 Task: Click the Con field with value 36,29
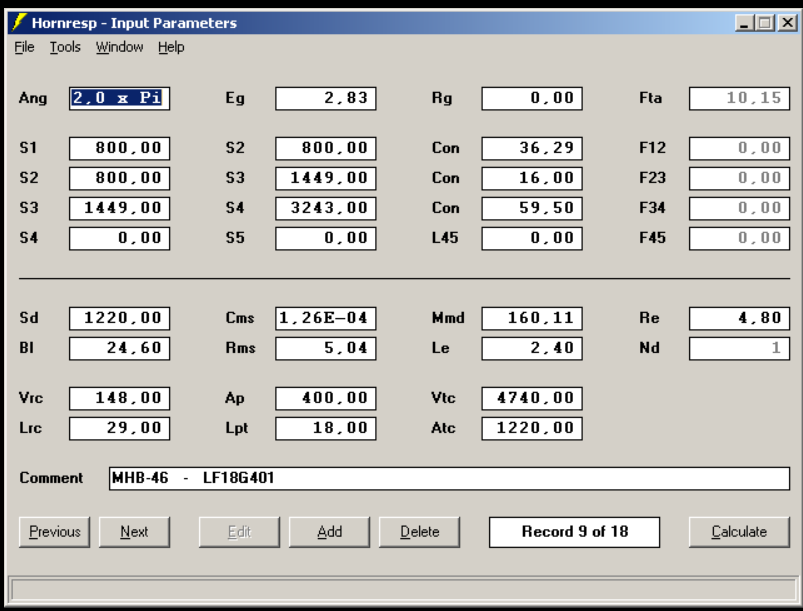point(532,149)
